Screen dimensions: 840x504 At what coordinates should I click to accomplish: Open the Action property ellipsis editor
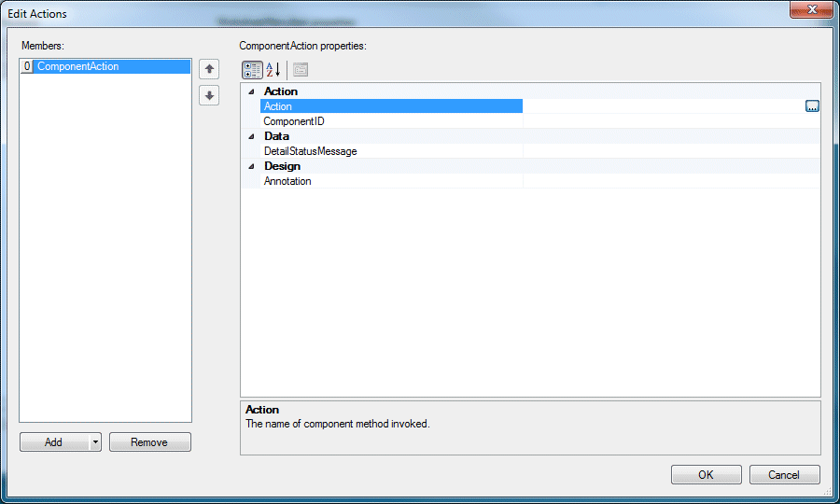[x=812, y=106]
